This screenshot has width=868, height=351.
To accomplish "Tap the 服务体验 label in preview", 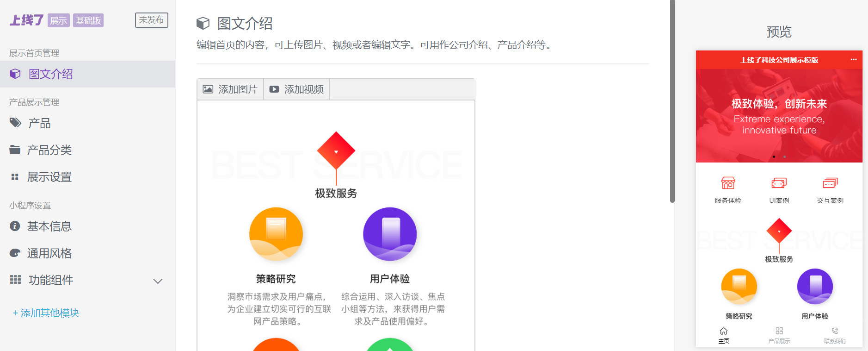I will (728, 201).
